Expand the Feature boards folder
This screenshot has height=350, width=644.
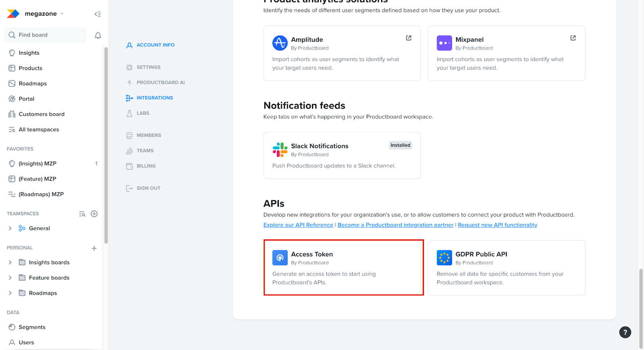[x=10, y=278]
